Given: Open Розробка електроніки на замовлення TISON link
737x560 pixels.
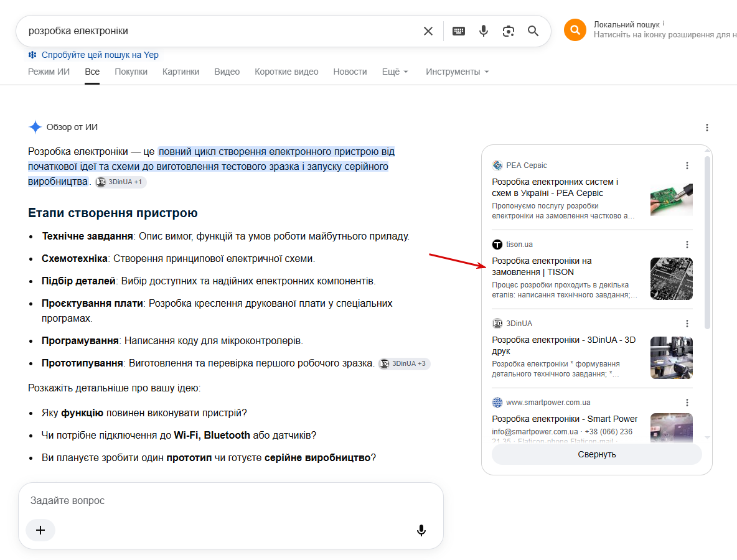Looking at the screenshot, I should (x=542, y=266).
